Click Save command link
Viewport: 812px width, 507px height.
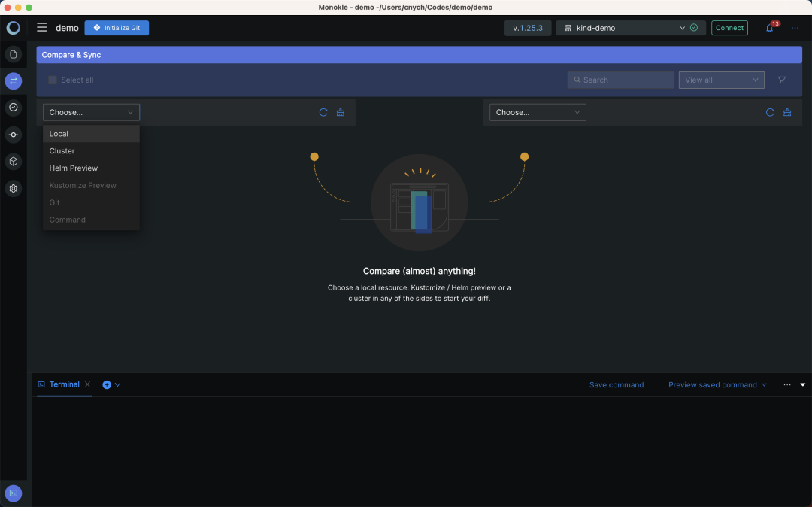617,385
